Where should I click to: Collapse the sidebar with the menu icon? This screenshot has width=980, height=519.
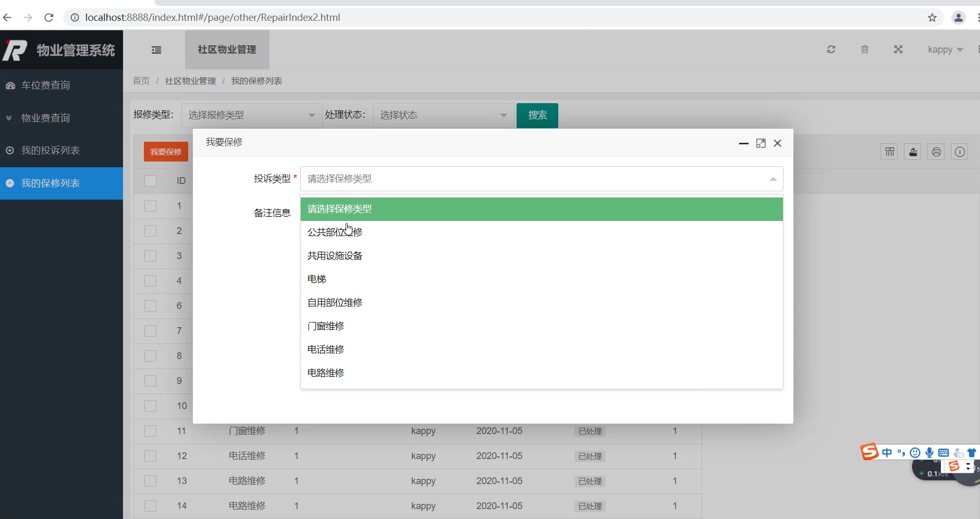pos(156,50)
